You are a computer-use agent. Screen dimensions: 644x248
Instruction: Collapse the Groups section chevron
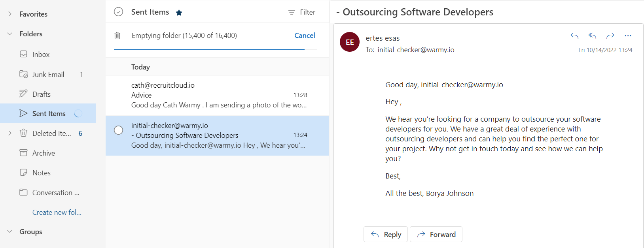click(10, 232)
